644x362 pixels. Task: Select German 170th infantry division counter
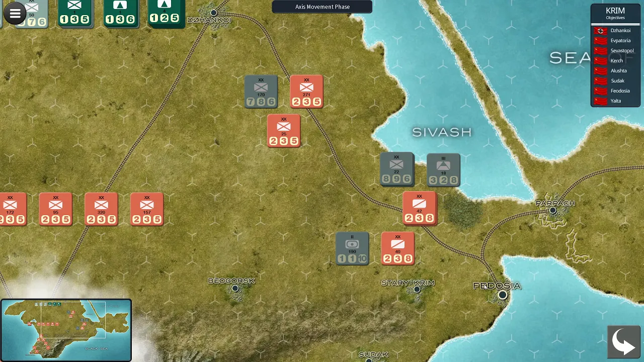coord(261,92)
